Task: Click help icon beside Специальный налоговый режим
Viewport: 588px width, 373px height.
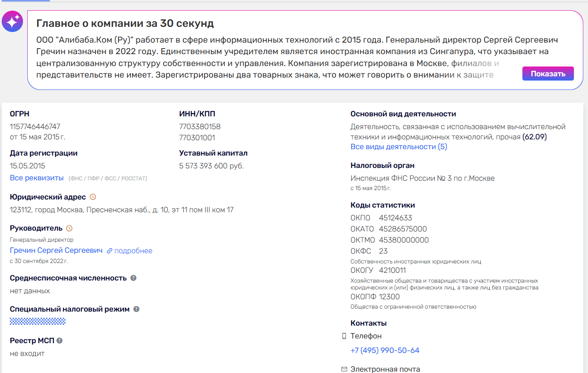Action: pyautogui.click(x=136, y=309)
